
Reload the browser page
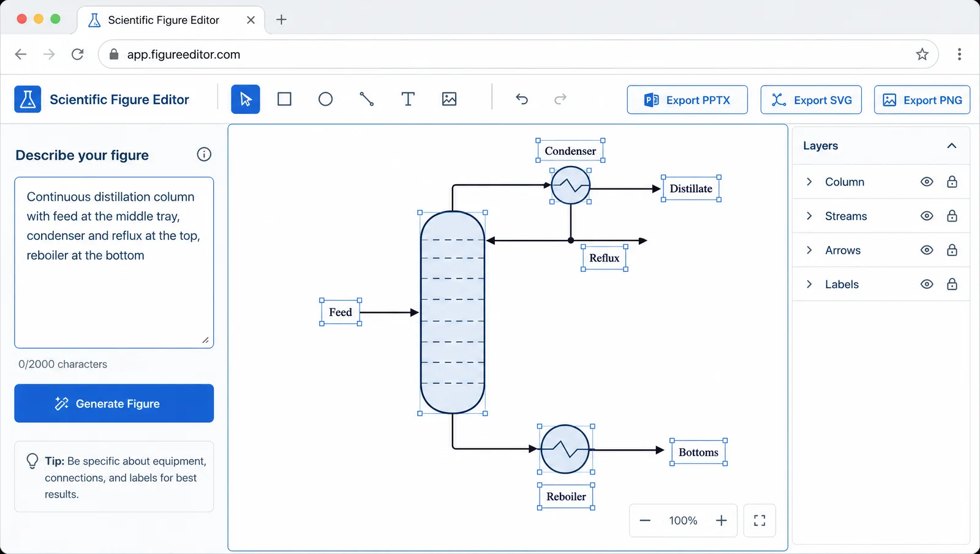(78, 54)
